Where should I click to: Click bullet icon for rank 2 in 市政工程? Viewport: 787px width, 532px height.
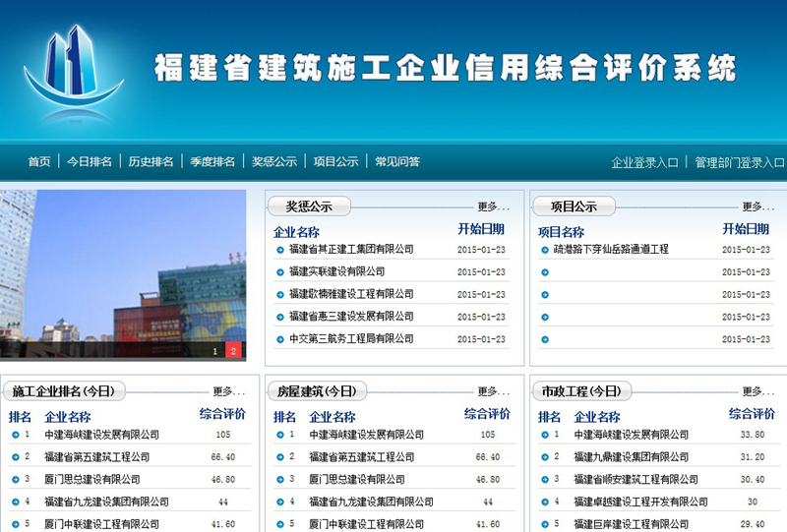coord(544,457)
